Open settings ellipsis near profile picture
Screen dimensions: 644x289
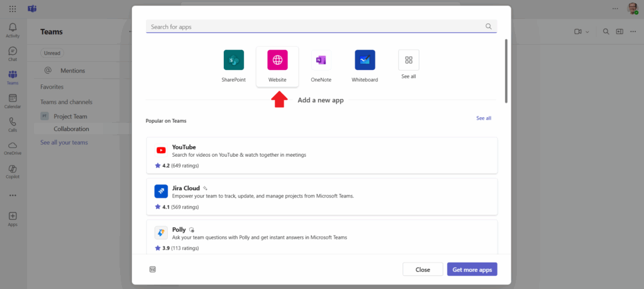pyautogui.click(x=615, y=9)
